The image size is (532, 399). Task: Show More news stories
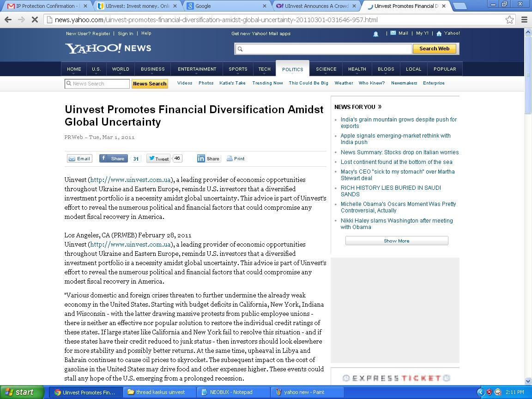point(397,241)
